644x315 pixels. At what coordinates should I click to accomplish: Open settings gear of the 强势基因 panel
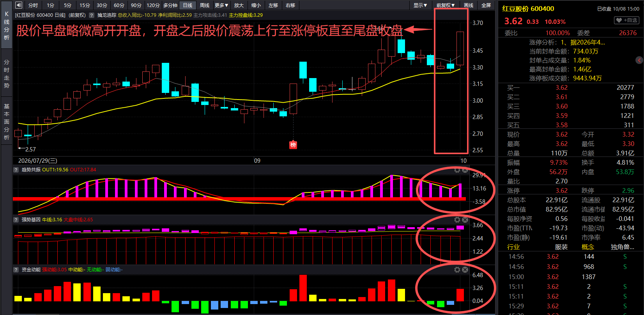[457, 220]
